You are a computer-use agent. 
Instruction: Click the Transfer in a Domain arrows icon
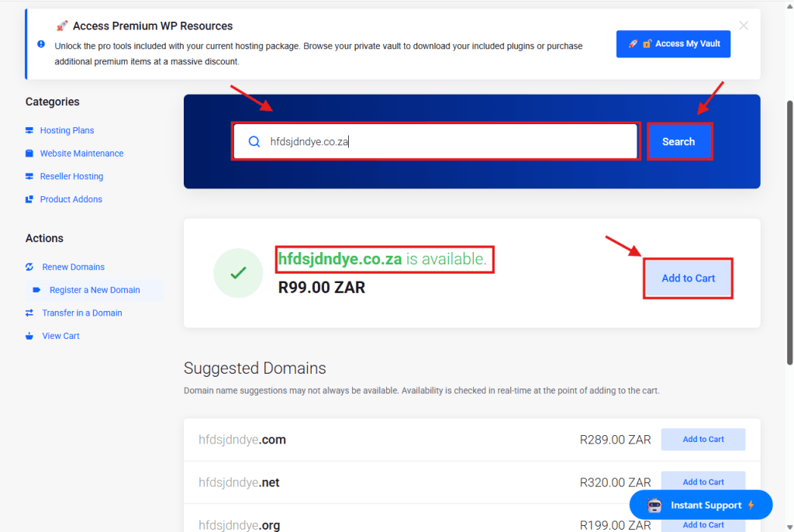pyautogui.click(x=29, y=313)
